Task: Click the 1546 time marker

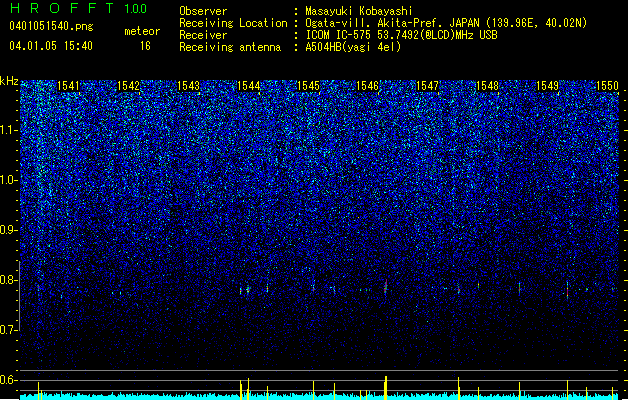Action: coord(367,86)
